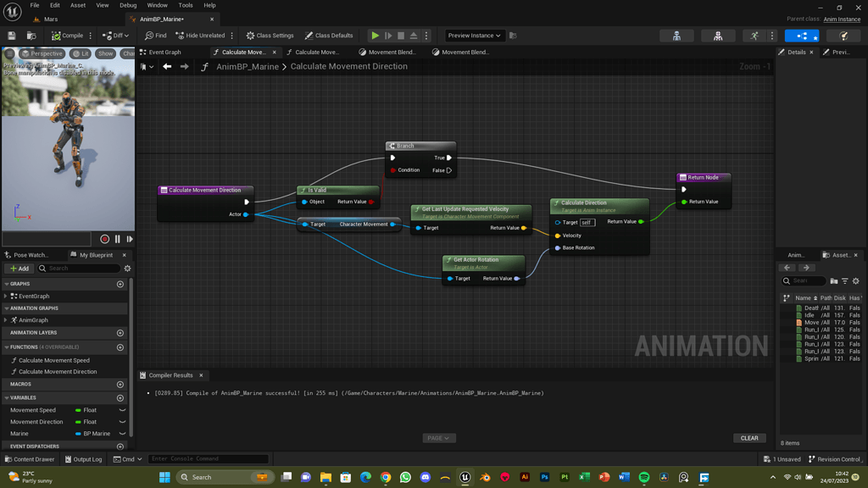Viewport: 868px width, 488px height.
Task: Compile the Animation Blueprint
Action: [x=66, y=36]
